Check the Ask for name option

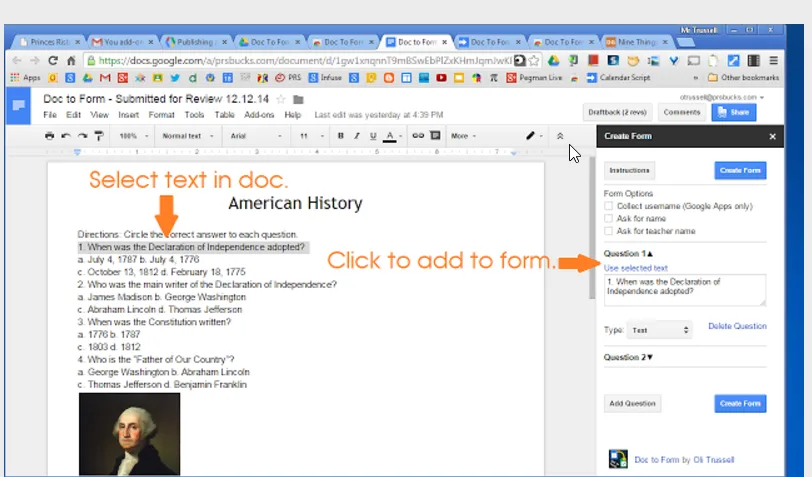[608, 219]
